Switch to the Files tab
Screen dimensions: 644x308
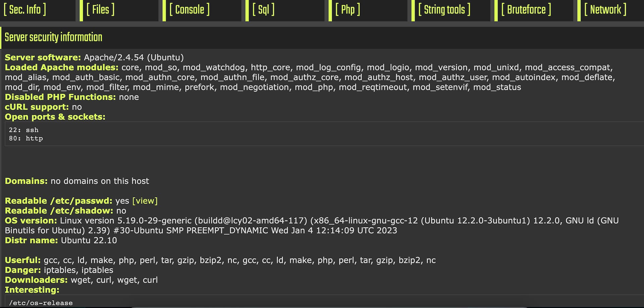tap(100, 10)
